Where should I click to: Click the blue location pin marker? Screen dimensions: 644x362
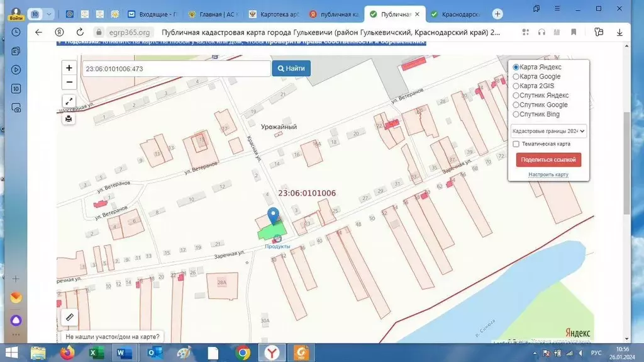273,216
